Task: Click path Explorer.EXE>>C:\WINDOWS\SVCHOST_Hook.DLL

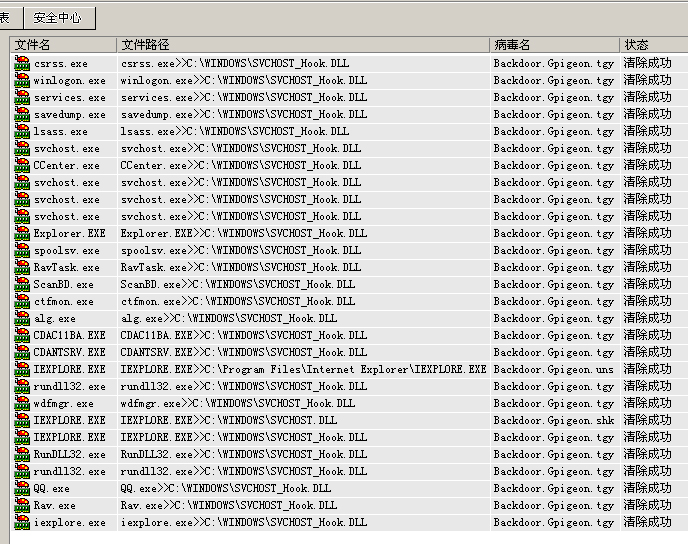Action: click(244, 233)
